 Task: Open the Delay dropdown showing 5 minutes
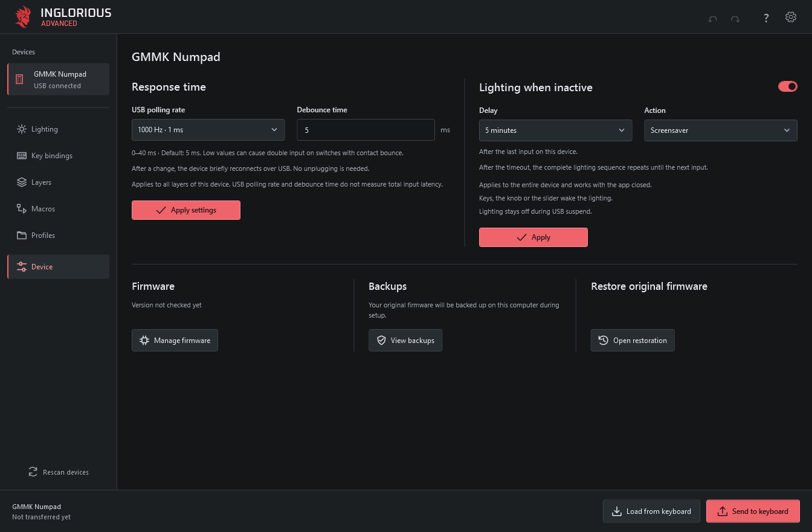tap(556, 130)
